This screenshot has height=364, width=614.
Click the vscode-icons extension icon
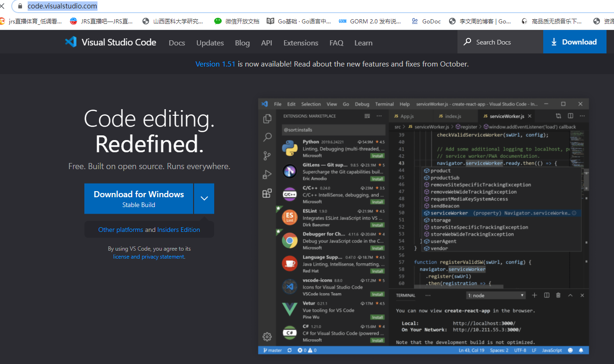290,287
